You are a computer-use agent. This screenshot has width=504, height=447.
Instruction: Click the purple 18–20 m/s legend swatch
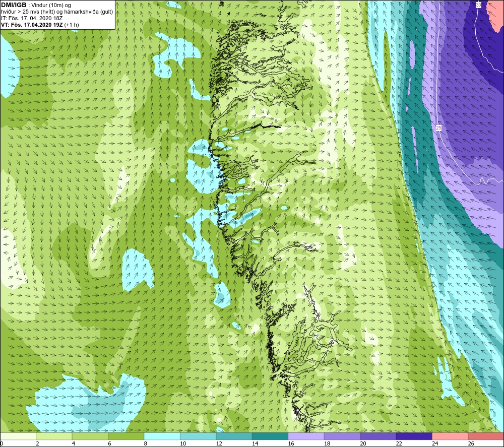tap(342, 436)
